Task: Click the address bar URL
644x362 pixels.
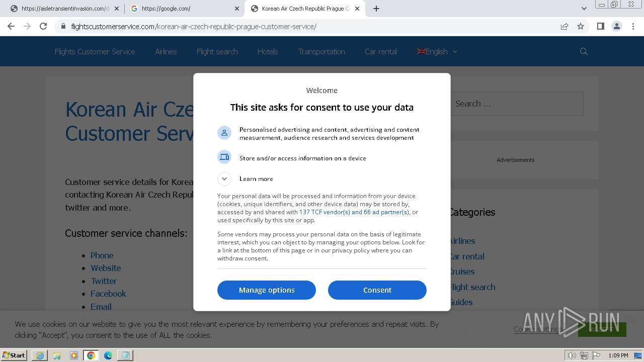Action: [x=194, y=27]
